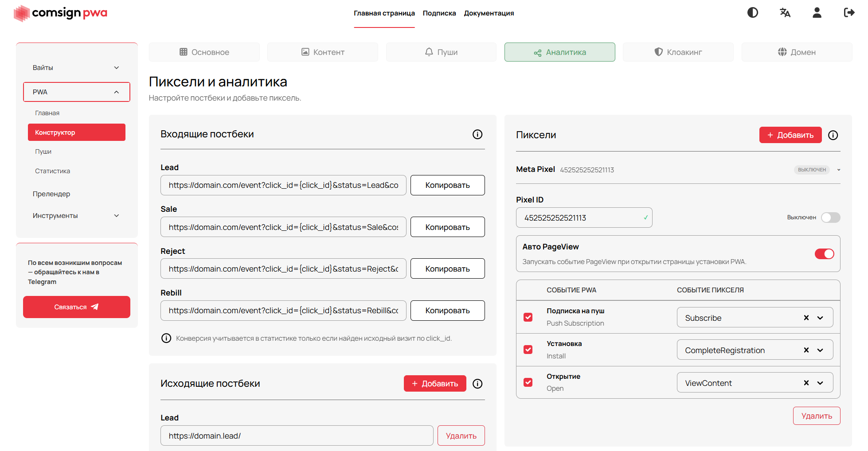Expand the Вайты sidebar section
This screenshot has width=868, height=451.
point(76,68)
